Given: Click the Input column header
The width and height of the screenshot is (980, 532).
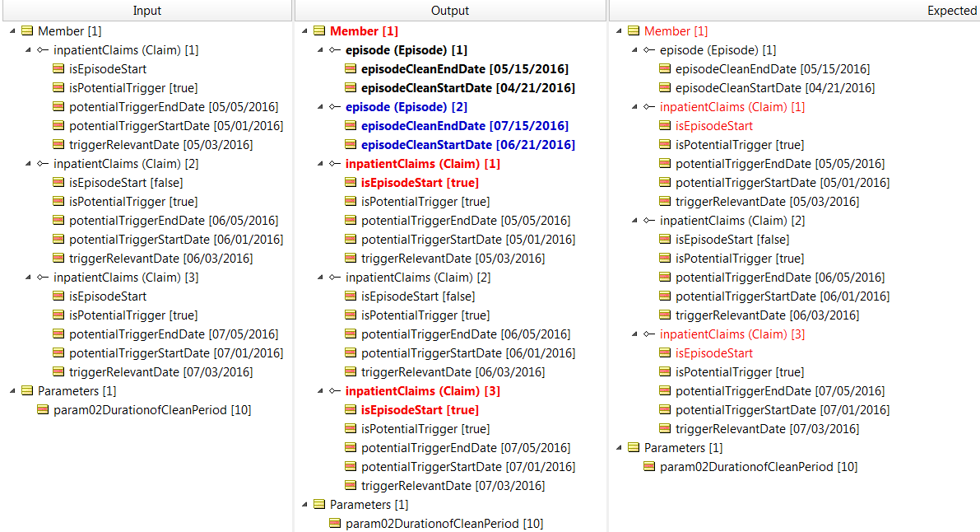Looking at the screenshot, I should tap(146, 11).
